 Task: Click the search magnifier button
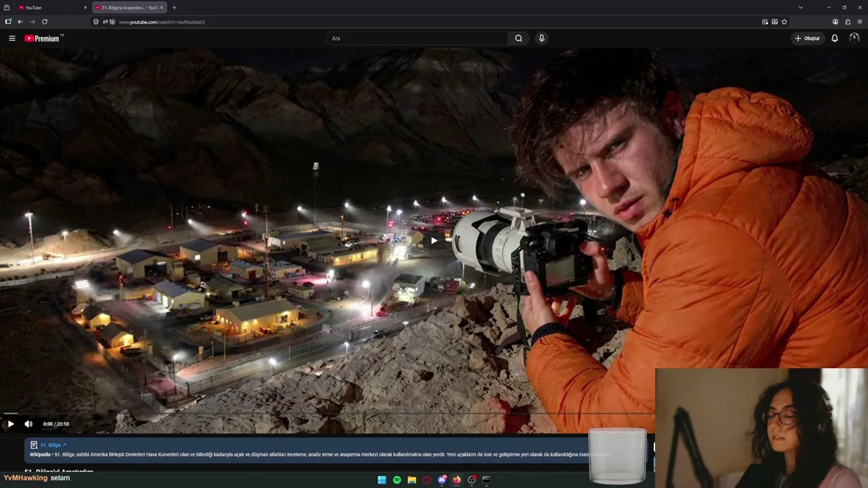519,39
